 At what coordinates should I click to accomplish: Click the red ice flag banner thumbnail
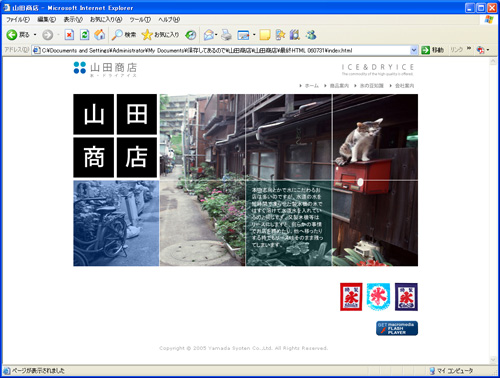click(351, 297)
